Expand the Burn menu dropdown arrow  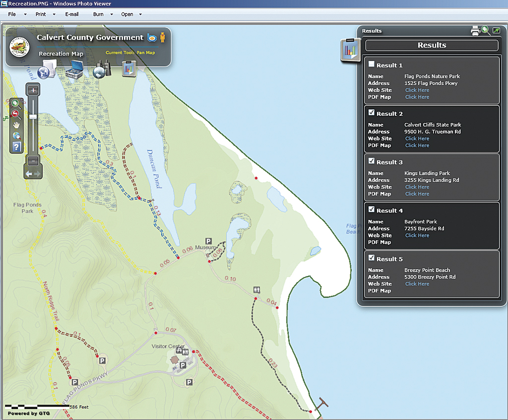112,14
